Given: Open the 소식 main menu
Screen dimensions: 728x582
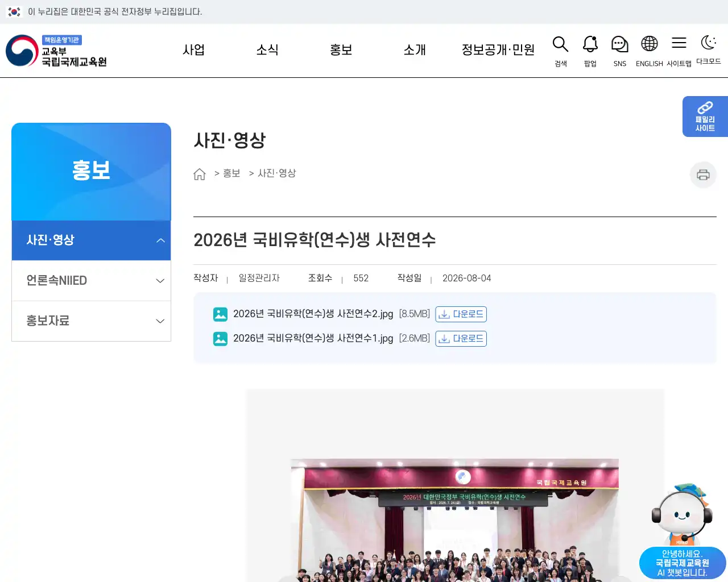Looking at the screenshot, I should pyautogui.click(x=267, y=50).
